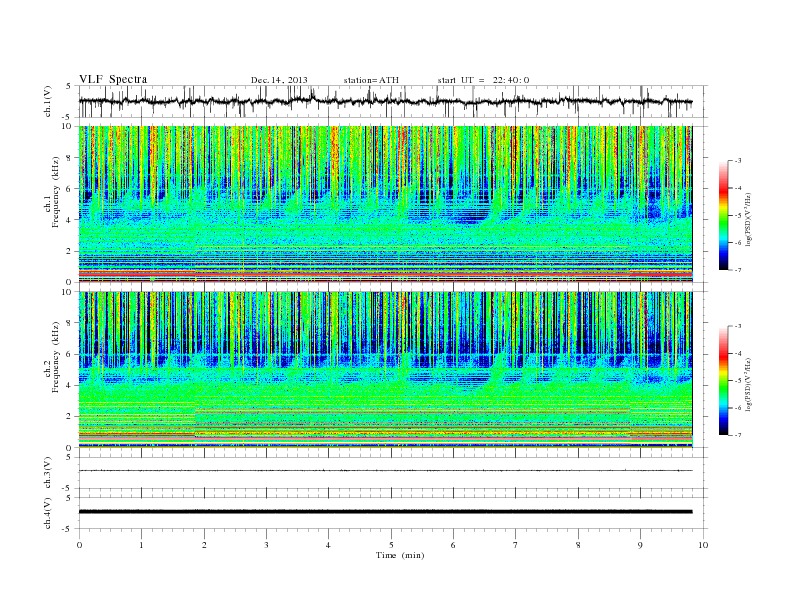792x612 pixels.
Task: Click the thick ch.4 voltage trace
Action: point(385,512)
